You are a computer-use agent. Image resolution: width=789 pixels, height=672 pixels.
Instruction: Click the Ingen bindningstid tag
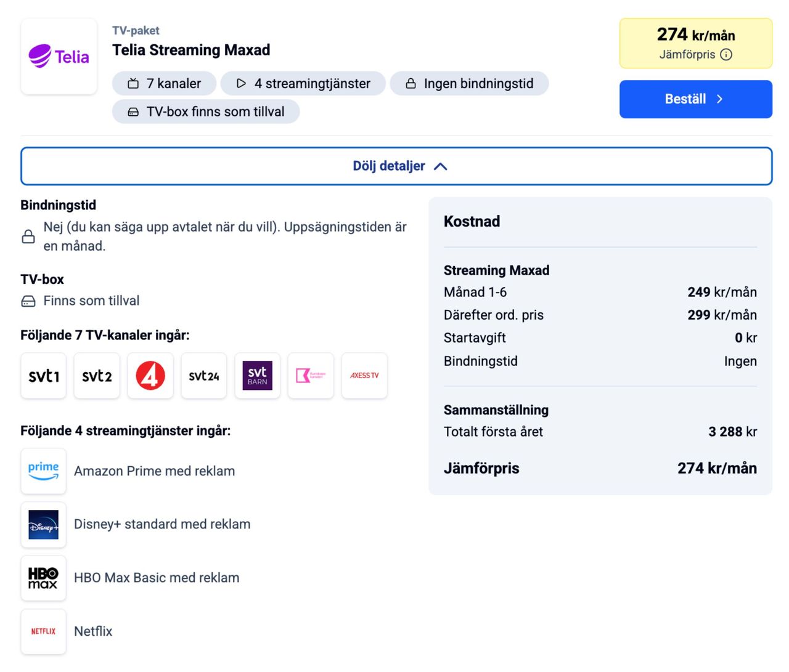tap(469, 84)
